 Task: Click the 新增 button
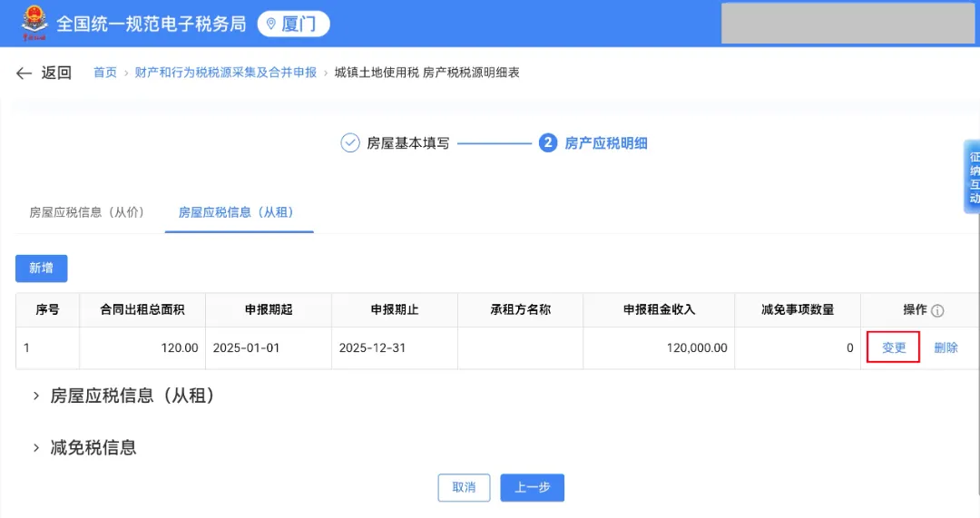point(41,269)
